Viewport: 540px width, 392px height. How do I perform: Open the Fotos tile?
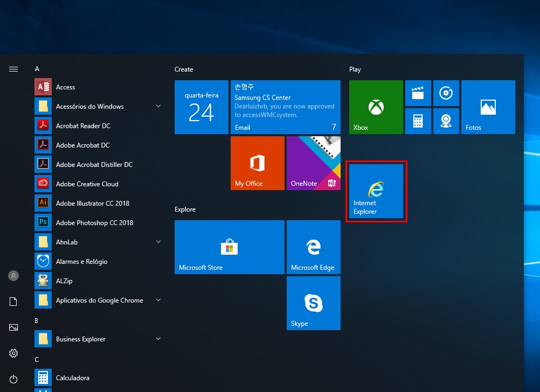click(x=488, y=107)
